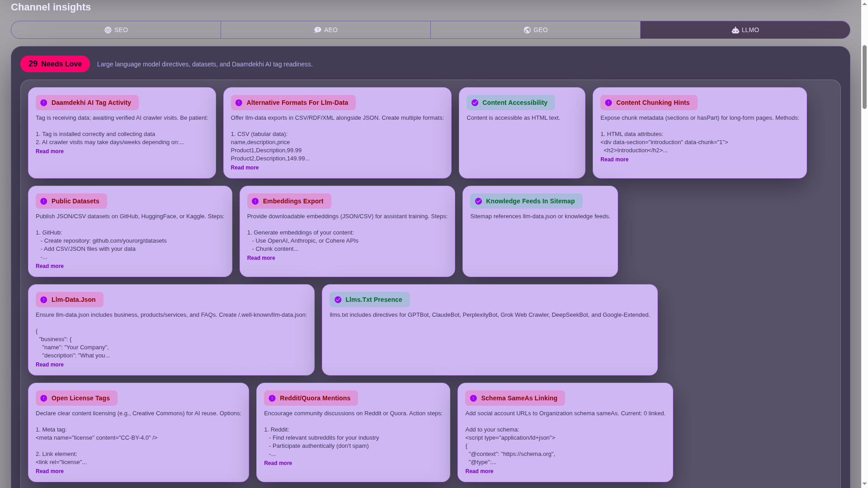Click the green check icon beside Content Accessibility
868x488 pixels.
point(475,103)
